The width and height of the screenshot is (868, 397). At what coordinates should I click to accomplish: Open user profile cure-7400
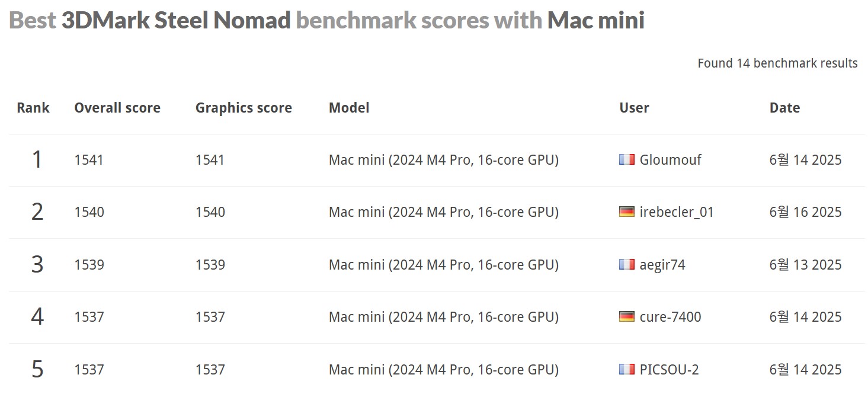[670, 317]
